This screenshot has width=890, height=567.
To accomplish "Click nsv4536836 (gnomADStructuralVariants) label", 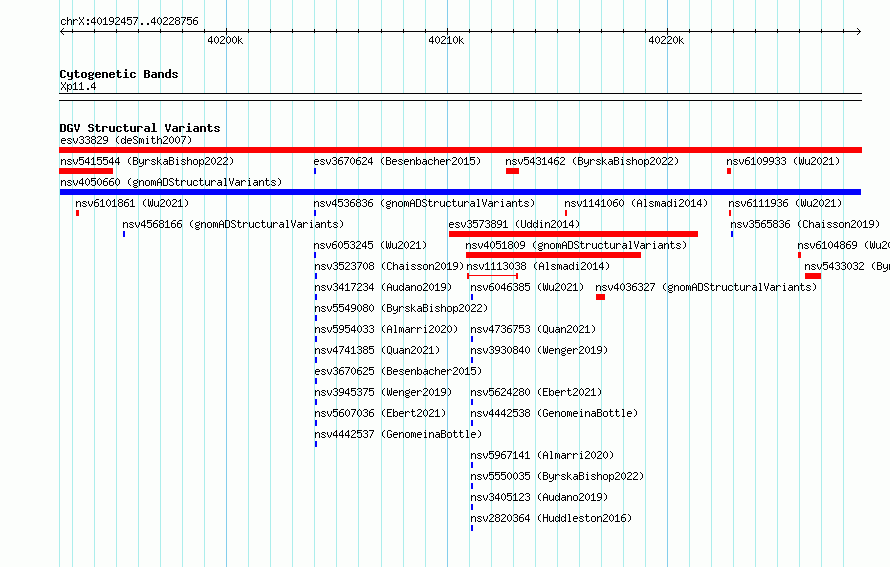I will [x=424, y=203].
